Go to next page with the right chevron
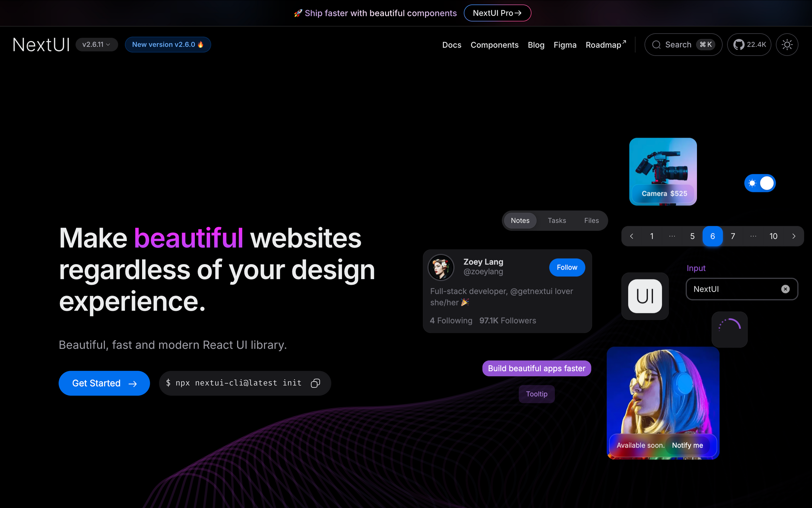The image size is (812, 508). click(x=794, y=236)
